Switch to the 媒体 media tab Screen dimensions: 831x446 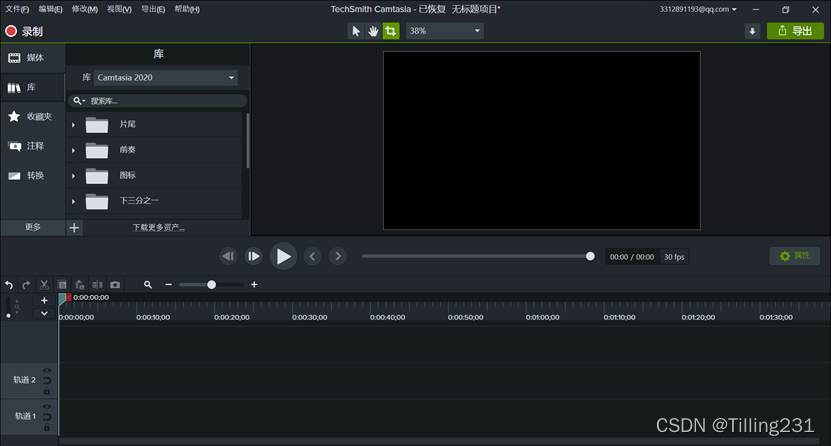[32, 58]
